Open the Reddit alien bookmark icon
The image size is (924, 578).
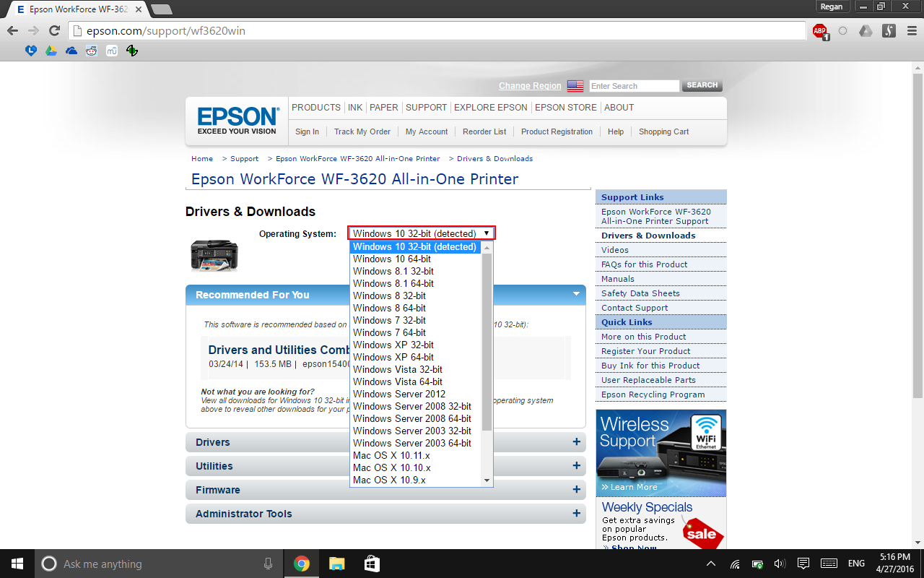(92, 51)
